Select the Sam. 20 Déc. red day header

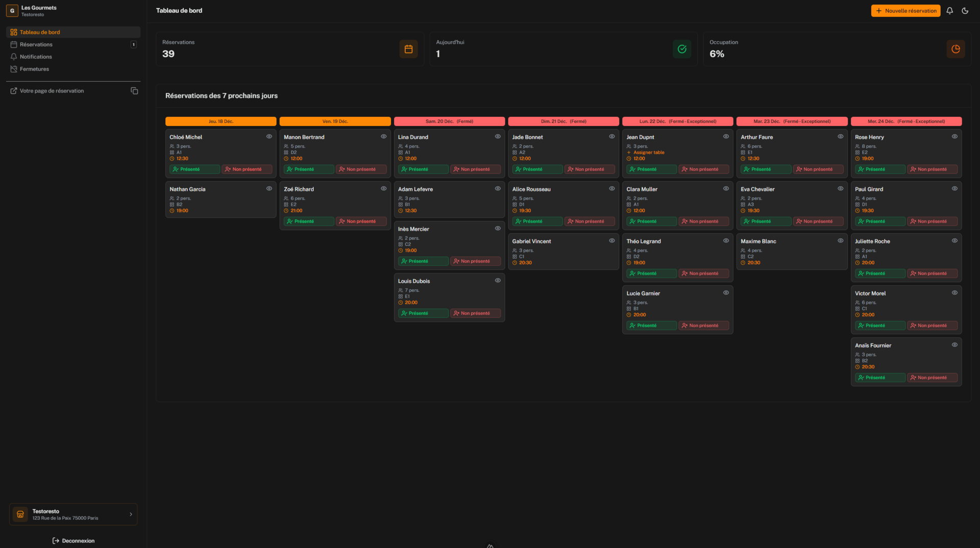point(449,121)
